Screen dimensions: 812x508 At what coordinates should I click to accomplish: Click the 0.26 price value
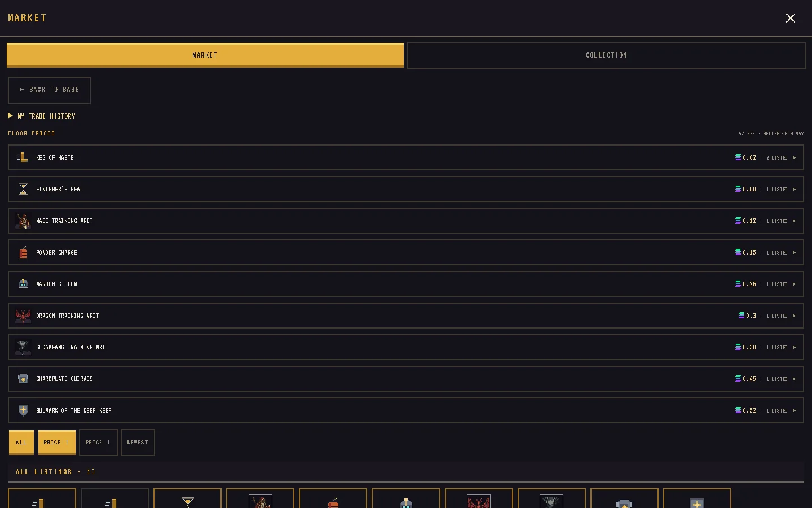point(749,284)
